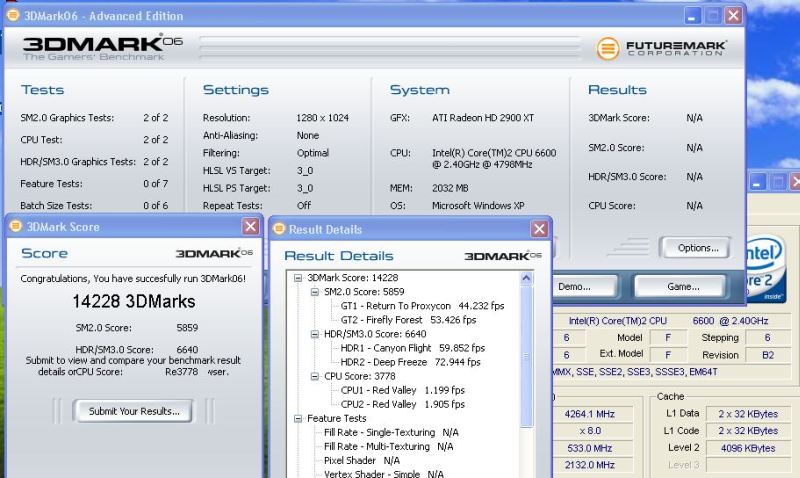Collapse the SM2.0 Score: 5859 node

[315, 292]
